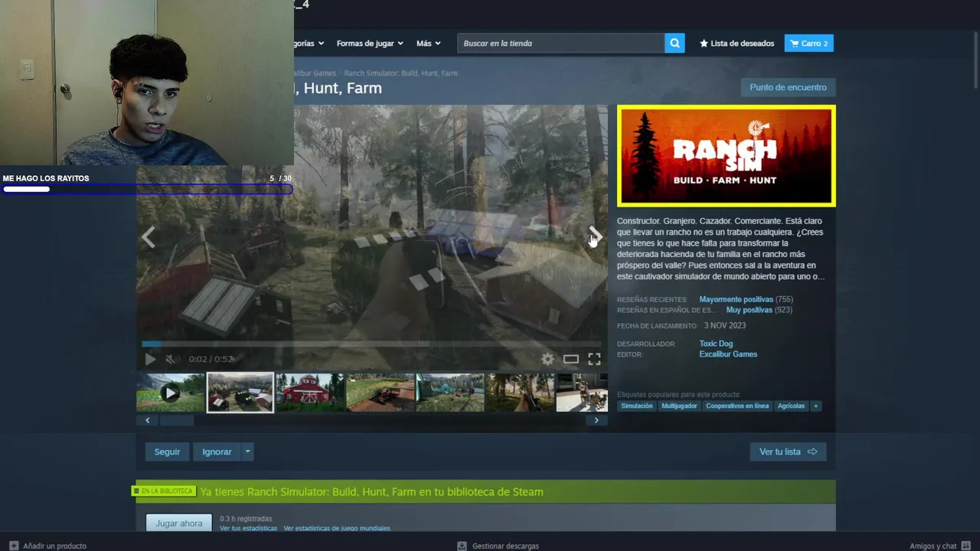Click the EN LA BIBLIOTECA badge
This screenshot has height=551, width=980.
(163, 491)
